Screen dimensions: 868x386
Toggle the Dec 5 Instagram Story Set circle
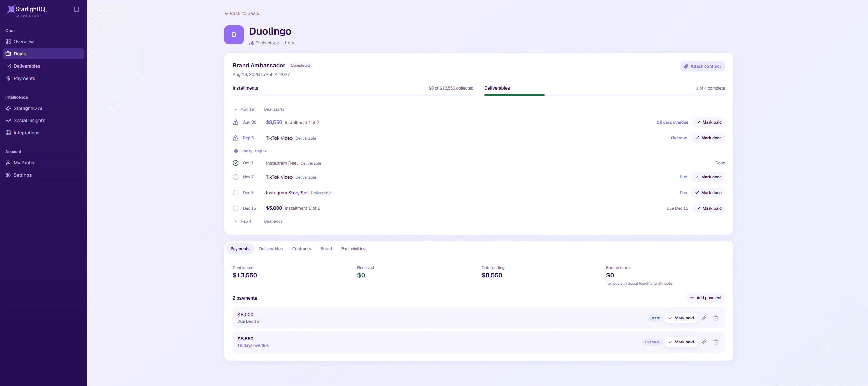236,193
